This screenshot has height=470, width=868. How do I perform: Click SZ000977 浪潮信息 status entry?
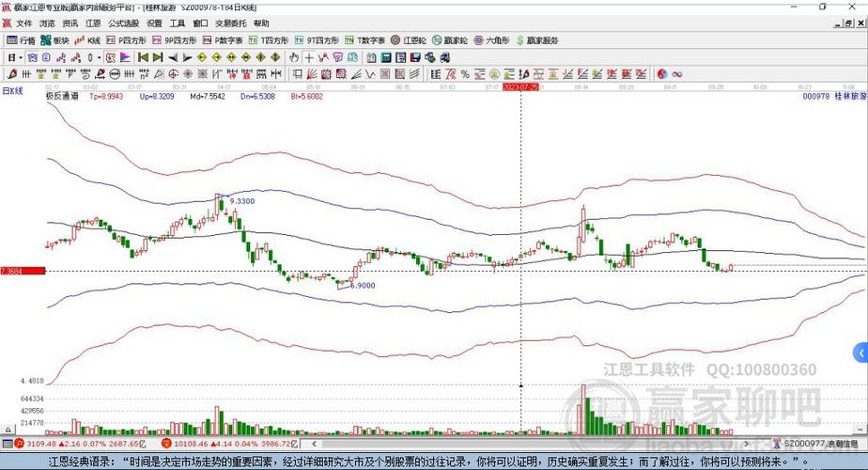click(x=815, y=444)
